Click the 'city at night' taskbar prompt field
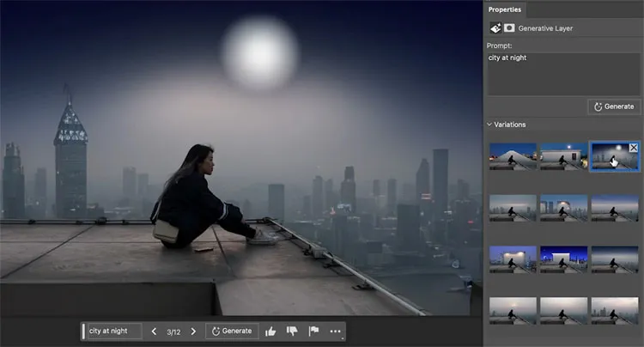 point(114,331)
